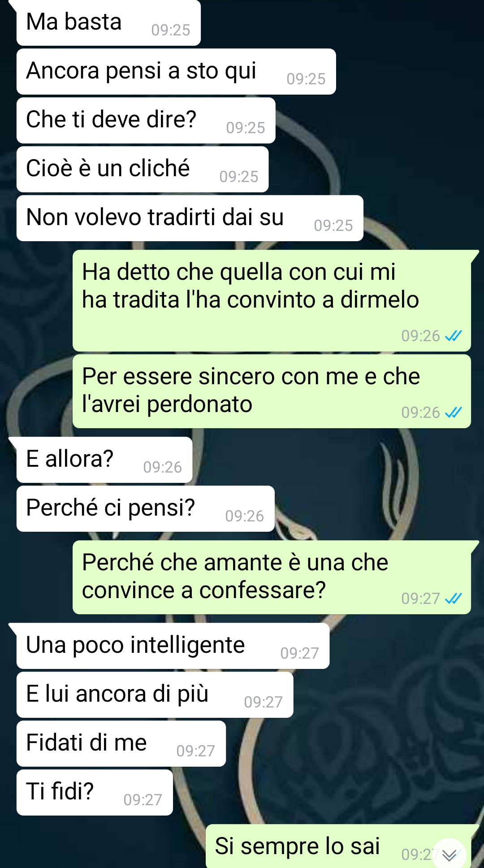Tap the 'E allora?' message bubble
Screen dimensions: 484x868
coord(104,460)
